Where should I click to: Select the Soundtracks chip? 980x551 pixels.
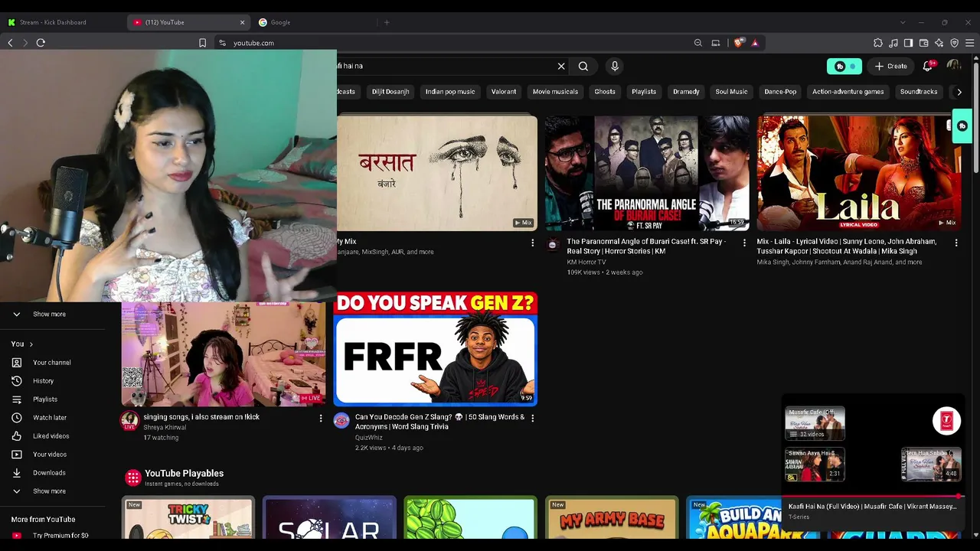[919, 92]
